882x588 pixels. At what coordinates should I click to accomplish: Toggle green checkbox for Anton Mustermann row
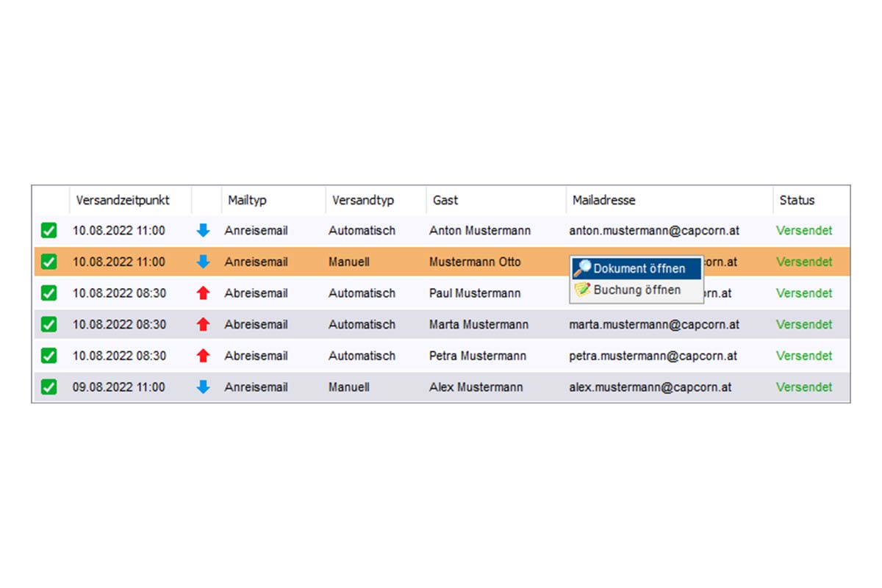[49, 231]
